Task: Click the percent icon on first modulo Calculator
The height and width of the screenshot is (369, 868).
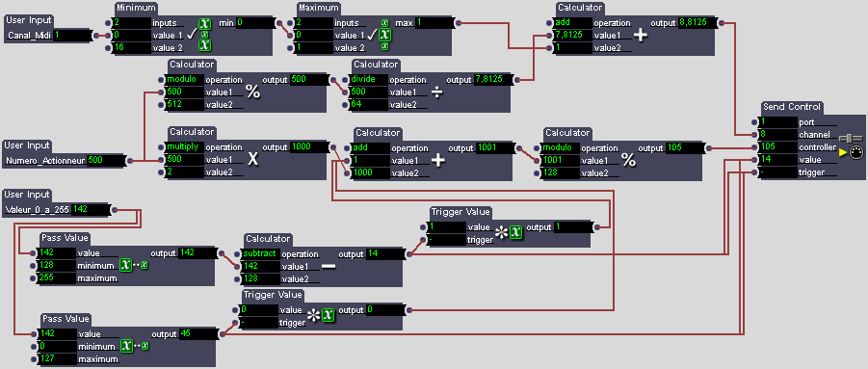Action: tap(252, 92)
